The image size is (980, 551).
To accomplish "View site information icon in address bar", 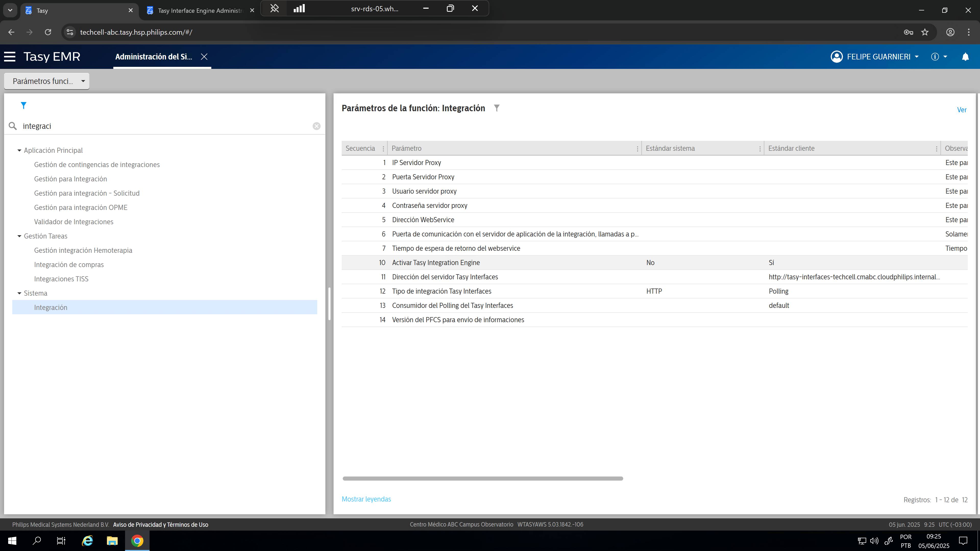I will (x=70, y=32).
